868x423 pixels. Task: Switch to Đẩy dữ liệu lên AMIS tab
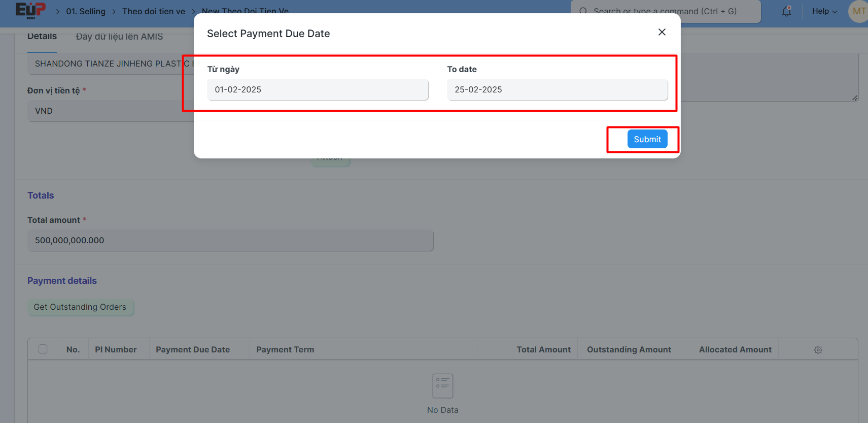(119, 37)
